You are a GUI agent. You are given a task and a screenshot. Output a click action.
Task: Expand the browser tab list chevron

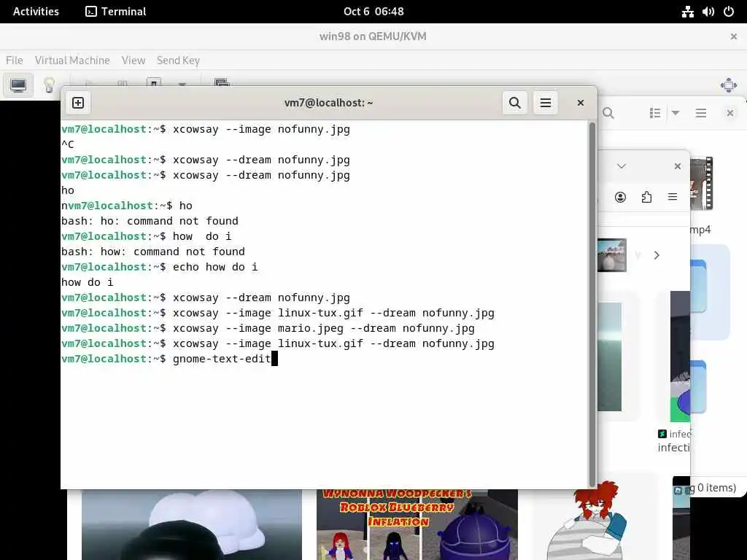click(622, 166)
